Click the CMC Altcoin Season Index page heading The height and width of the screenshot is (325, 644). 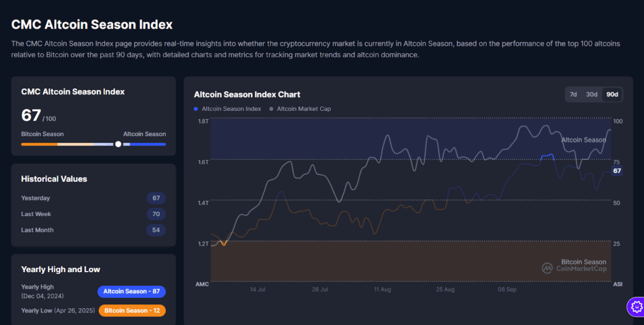92,25
